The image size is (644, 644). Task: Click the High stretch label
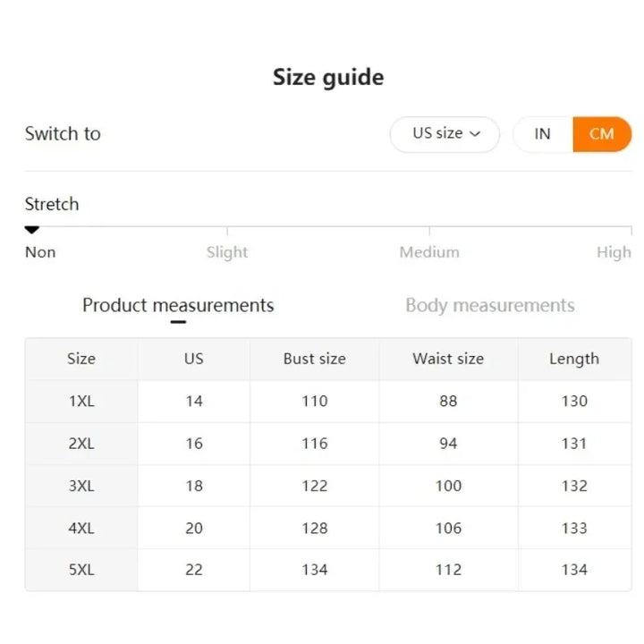point(614,252)
